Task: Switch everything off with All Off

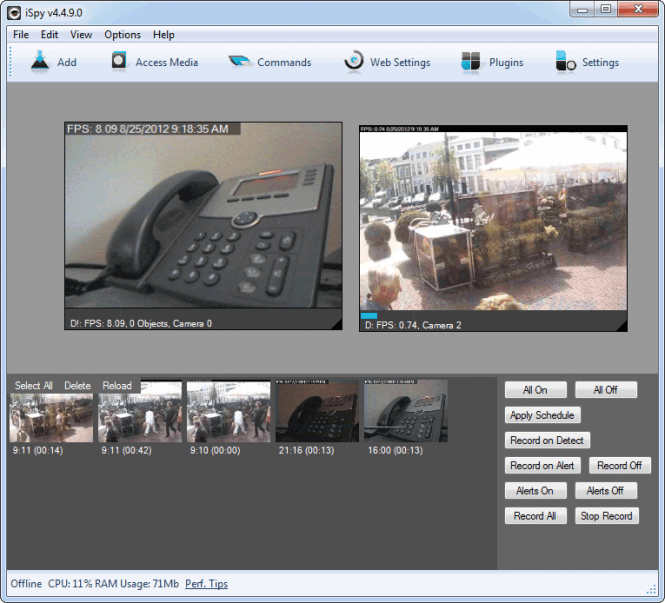Action: click(x=606, y=390)
